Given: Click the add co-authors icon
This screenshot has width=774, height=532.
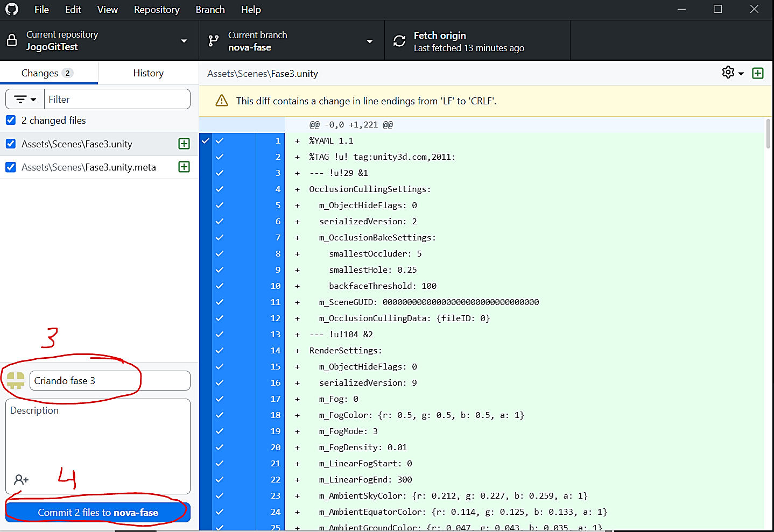Looking at the screenshot, I should 21,479.
